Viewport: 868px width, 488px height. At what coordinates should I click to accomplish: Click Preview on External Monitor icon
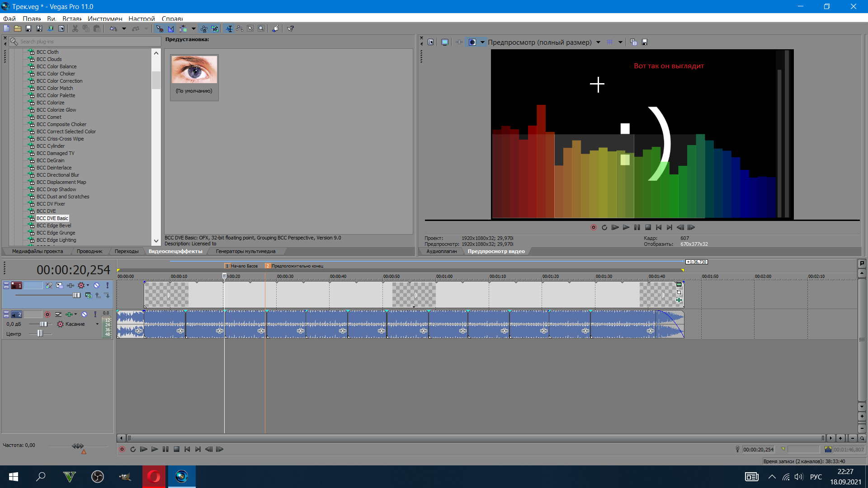tap(445, 42)
